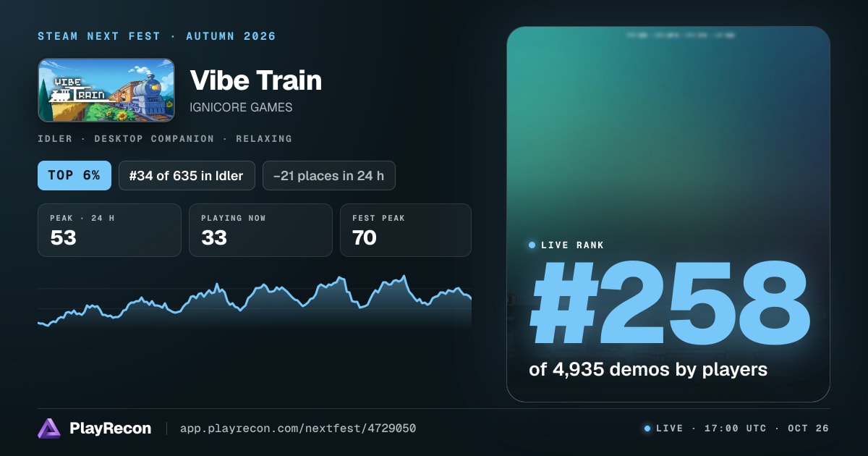868x456 pixels.
Task: Select the #34 of 635 in Idler badge
Action: pyautogui.click(x=187, y=176)
